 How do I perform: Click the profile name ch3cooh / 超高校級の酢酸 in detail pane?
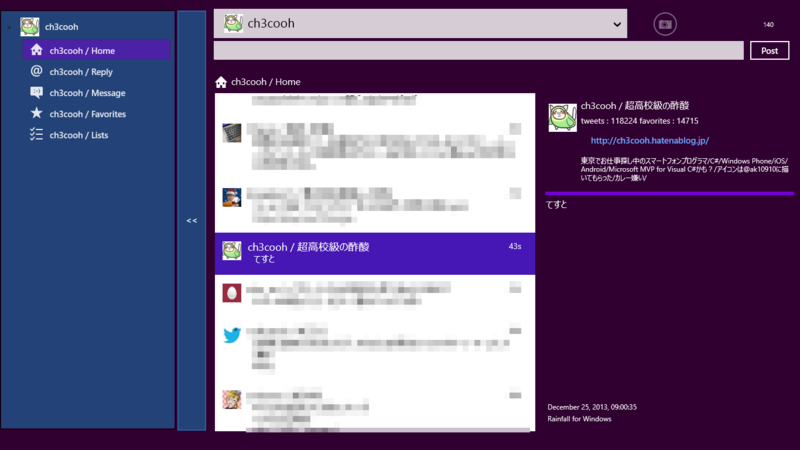pos(635,106)
